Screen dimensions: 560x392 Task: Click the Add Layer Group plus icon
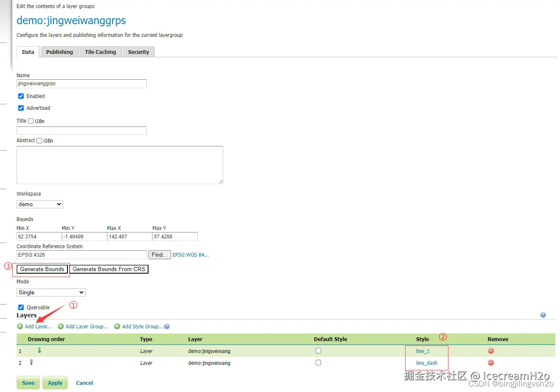tap(61, 326)
